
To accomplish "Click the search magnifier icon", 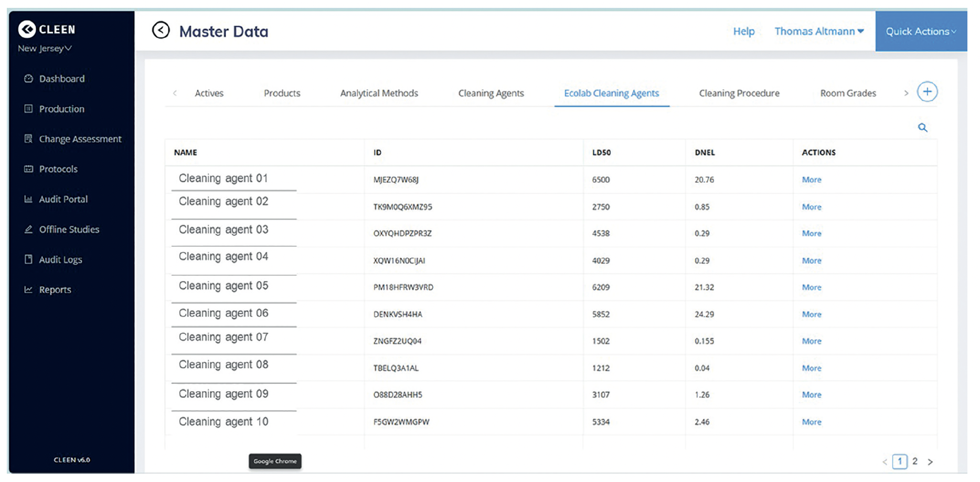I will click(922, 127).
